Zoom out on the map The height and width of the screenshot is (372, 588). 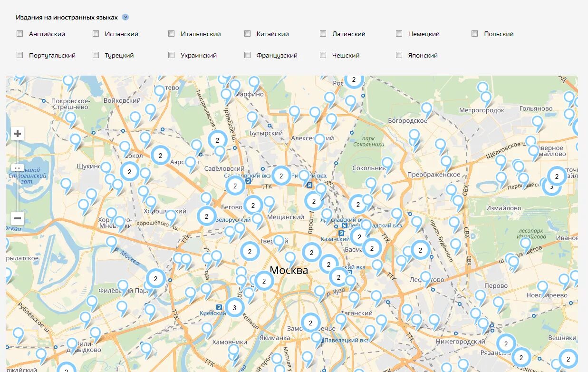click(18, 218)
